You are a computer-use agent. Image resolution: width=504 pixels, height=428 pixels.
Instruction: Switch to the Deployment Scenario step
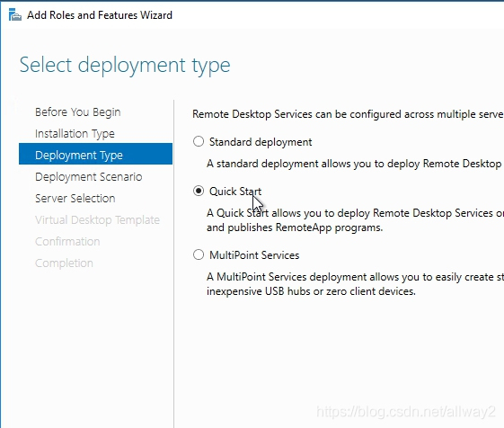(88, 177)
